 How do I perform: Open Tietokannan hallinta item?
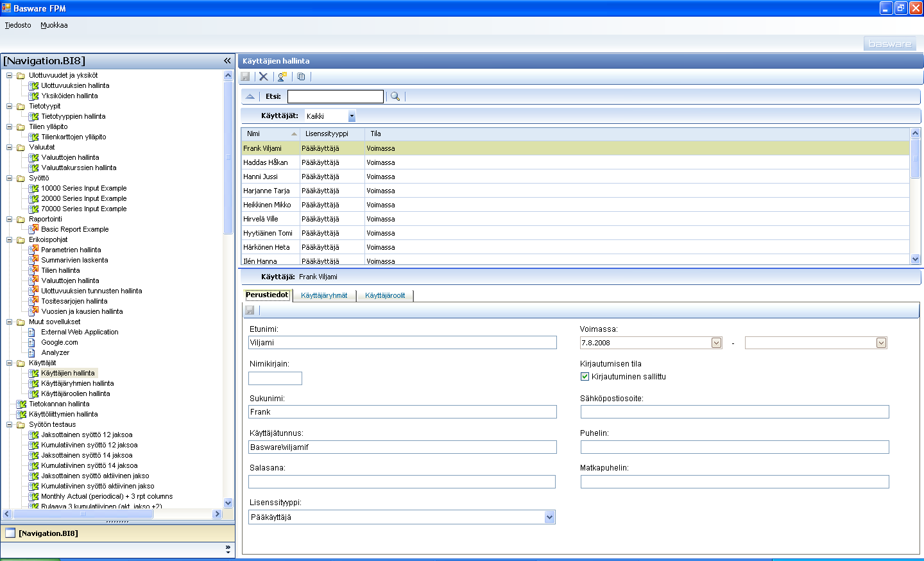(x=59, y=404)
